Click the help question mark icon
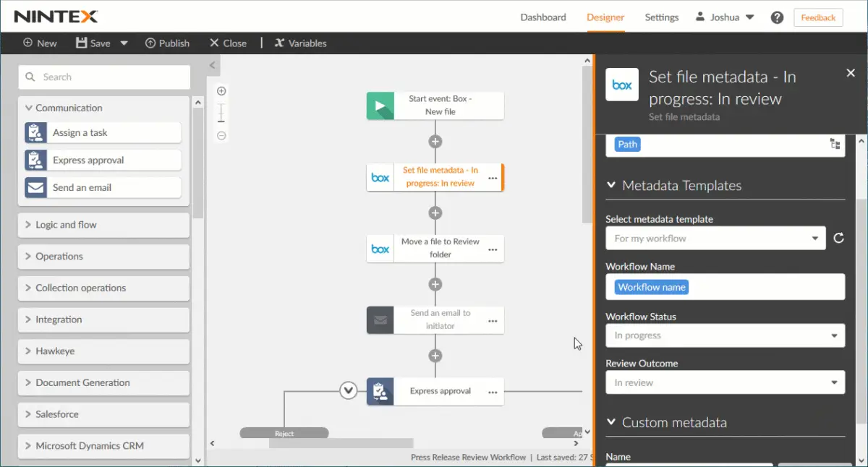Viewport: 868px width, 467px height. click(777, 17)
